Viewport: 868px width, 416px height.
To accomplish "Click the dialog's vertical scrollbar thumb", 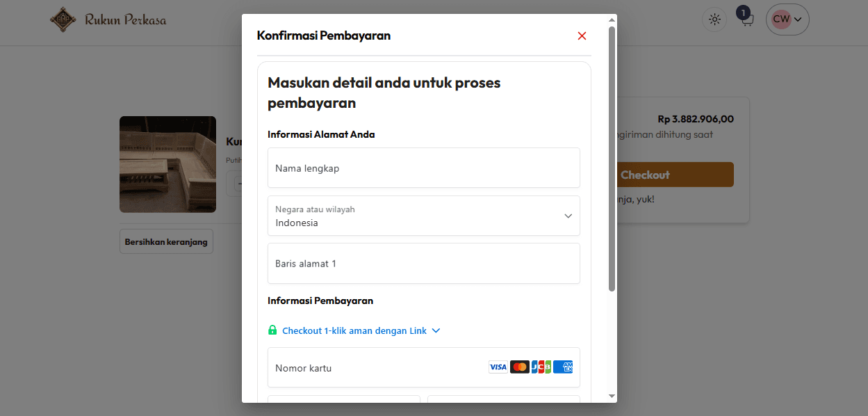I will [612, 158].
